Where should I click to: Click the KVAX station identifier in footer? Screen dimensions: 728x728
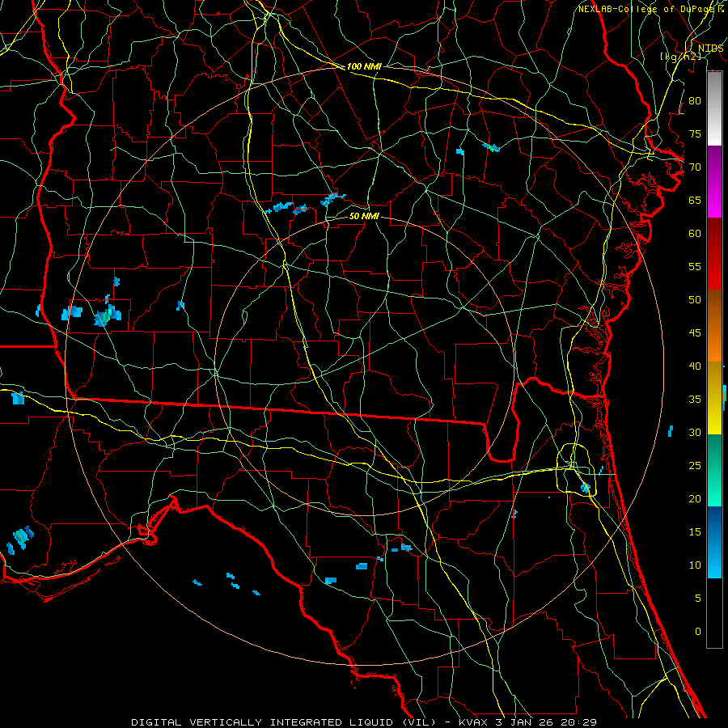point(474,722)
